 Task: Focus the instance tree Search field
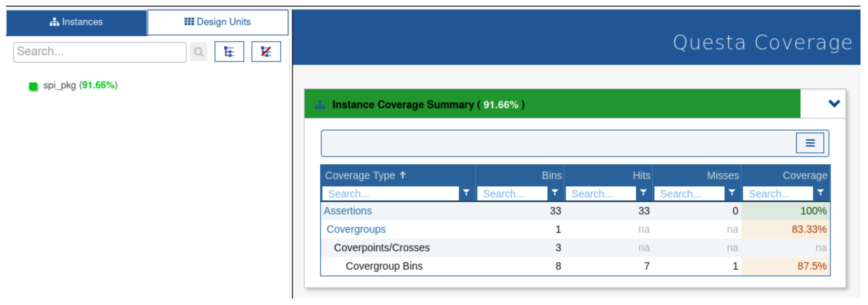coord(99,52)
